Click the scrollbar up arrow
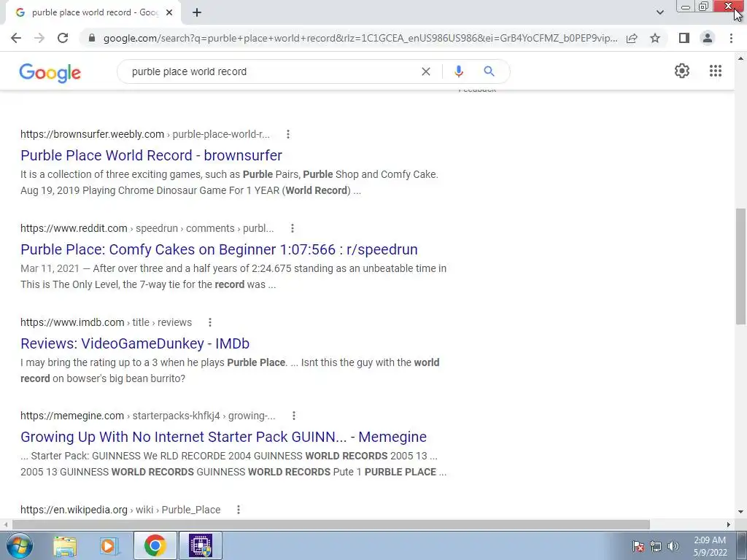Screen dimensions: 747x560 coord(740,58)
